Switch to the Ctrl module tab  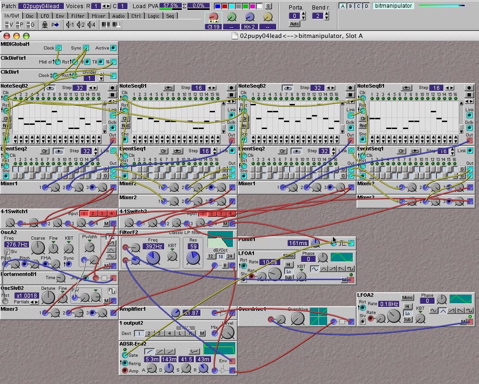(x=136, y=16)
